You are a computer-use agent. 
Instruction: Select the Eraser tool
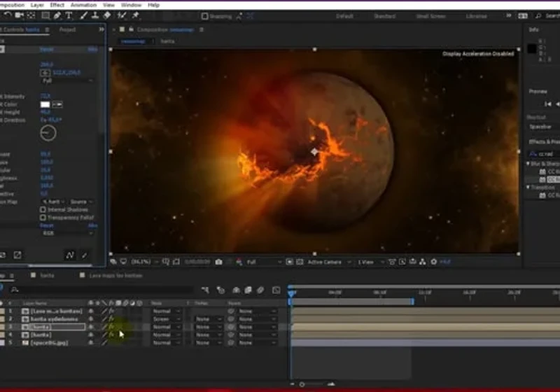[107, 15]
